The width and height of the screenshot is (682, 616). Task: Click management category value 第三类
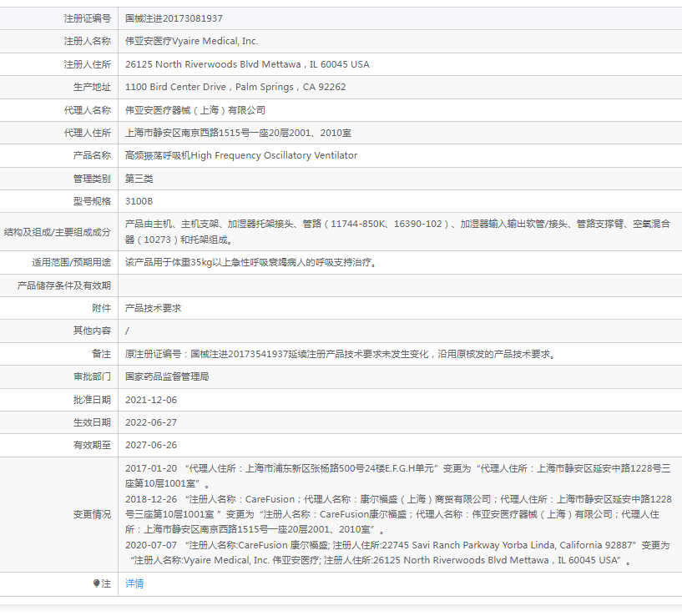(139, 179)
